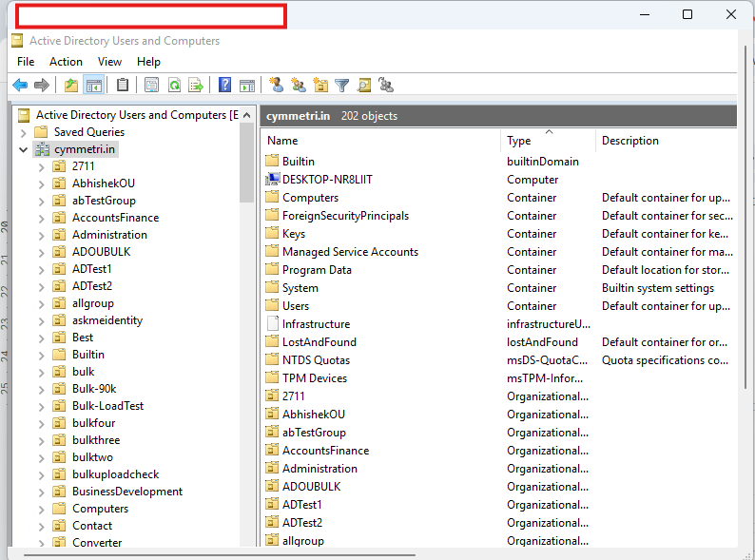This screenshot has height=560, width=755.
Task: Click the Back arrow toolbar icon
Action: point(20,86)
